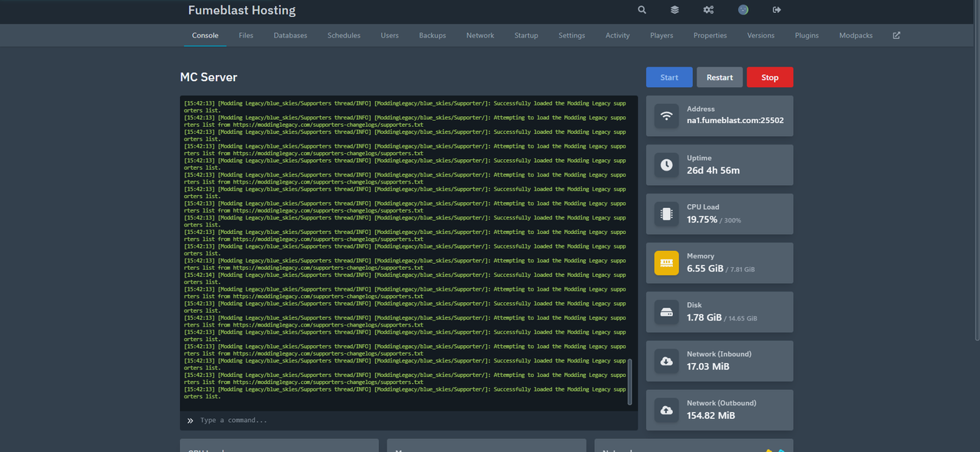
Task: Open the Properties tab
Action: (x=710, y=35)
